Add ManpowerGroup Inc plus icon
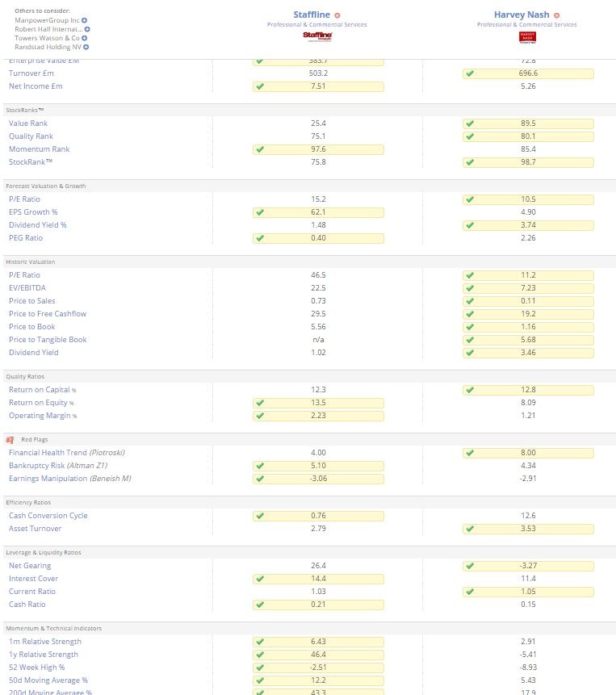This screenshot has height=695, width=616. tap(84, 20)
